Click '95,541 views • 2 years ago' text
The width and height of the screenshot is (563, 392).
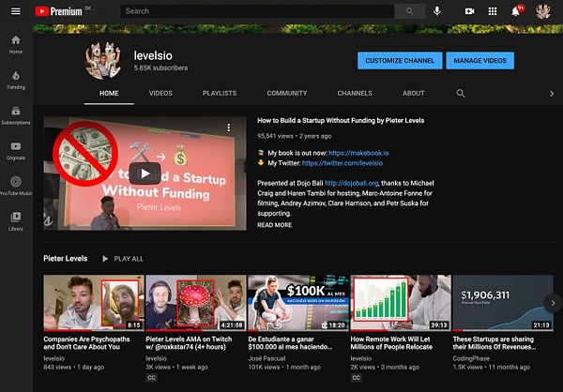click(294, 136)
